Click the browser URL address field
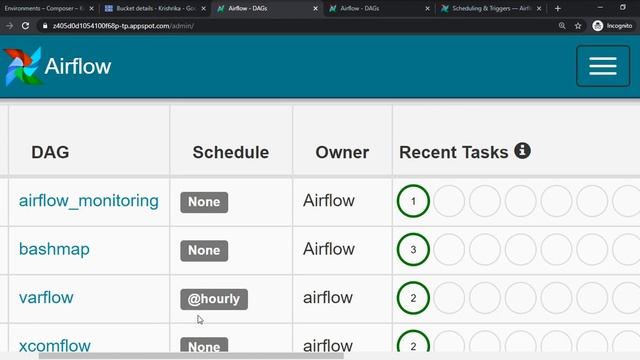 (x=298, y=26)
